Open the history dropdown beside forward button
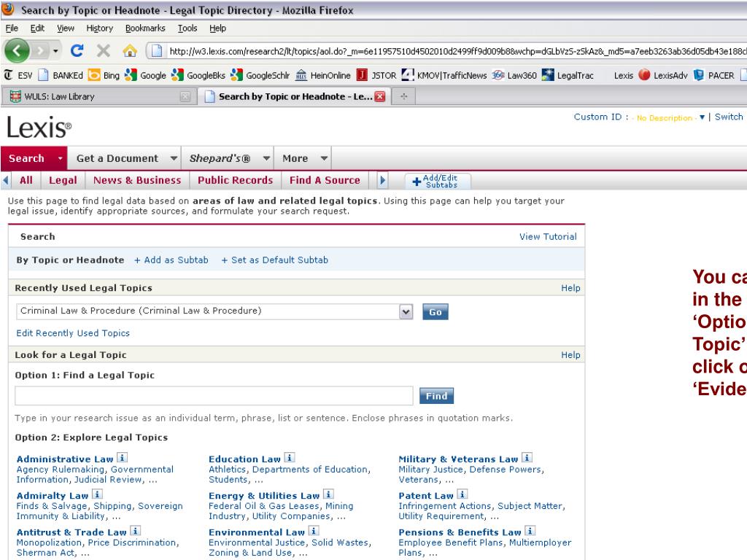Image resolution: width=747 pixels, height=560 pixels. point(55,50)
